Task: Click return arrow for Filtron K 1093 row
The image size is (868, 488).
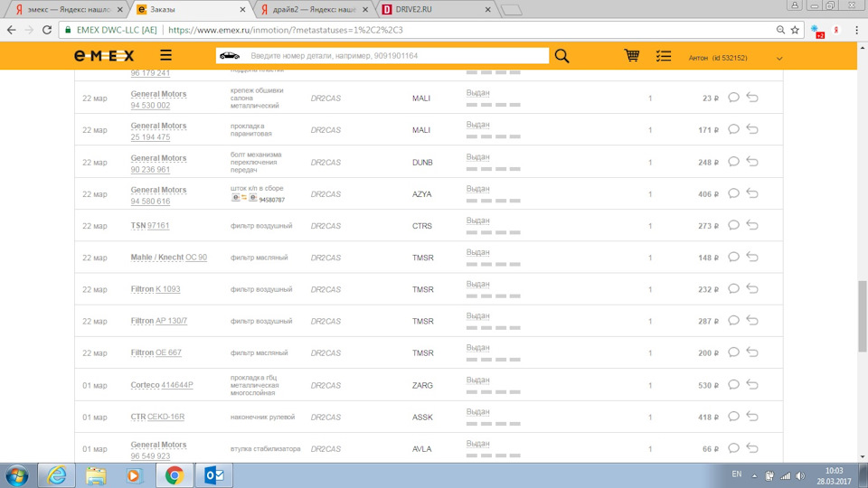Action: pos(751,289)
